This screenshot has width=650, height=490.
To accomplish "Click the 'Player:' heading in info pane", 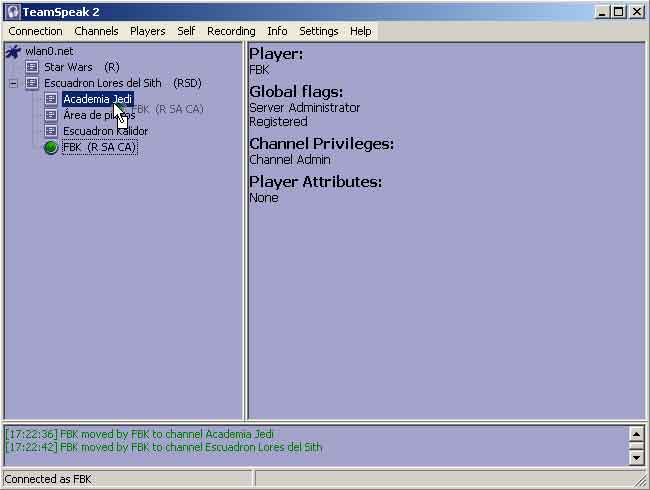I will click(276, 54).
